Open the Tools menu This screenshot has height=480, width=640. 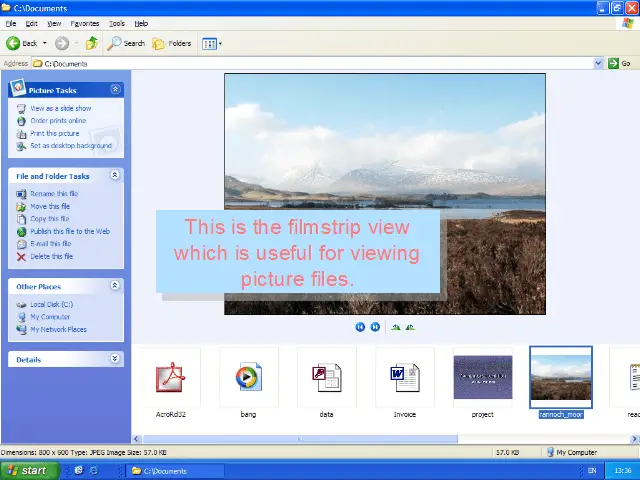117,23
